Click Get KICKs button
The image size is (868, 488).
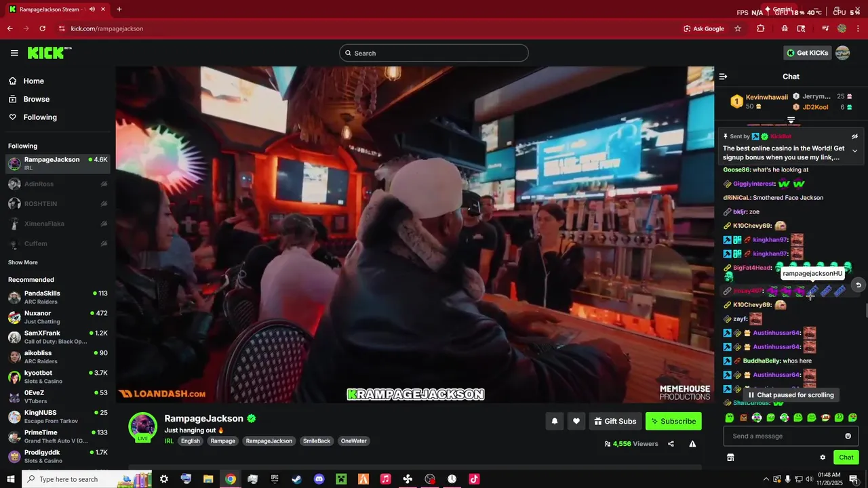[x=807, y=53]
